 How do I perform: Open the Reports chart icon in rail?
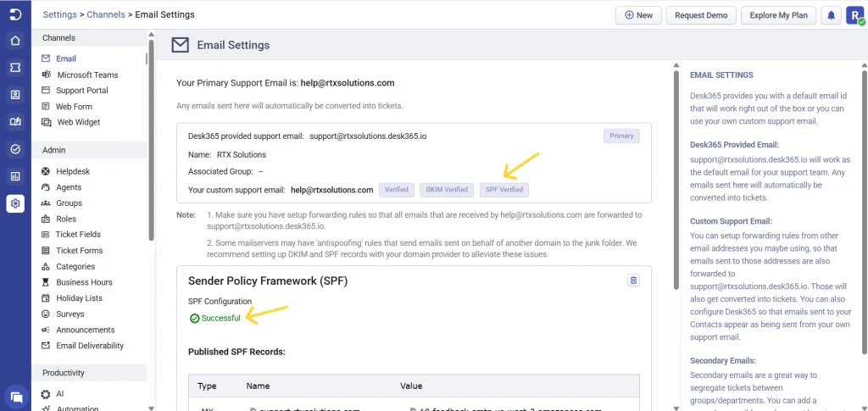pos(15,176)
